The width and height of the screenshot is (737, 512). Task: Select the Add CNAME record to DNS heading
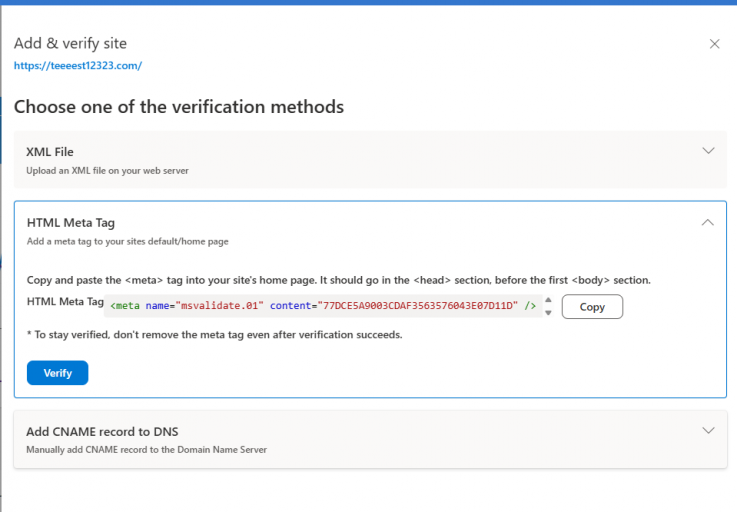(x=102, y=432)
